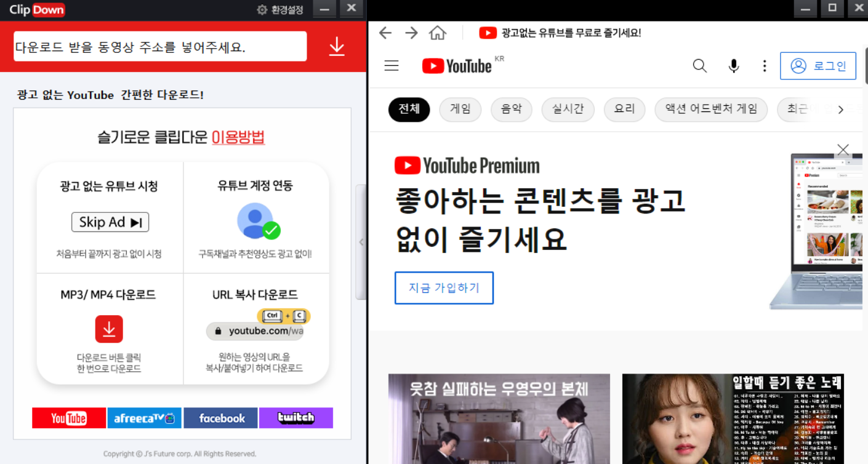Go back in the browser pane
This screenshot has height=464, width=868.
[x=385, y=33]
